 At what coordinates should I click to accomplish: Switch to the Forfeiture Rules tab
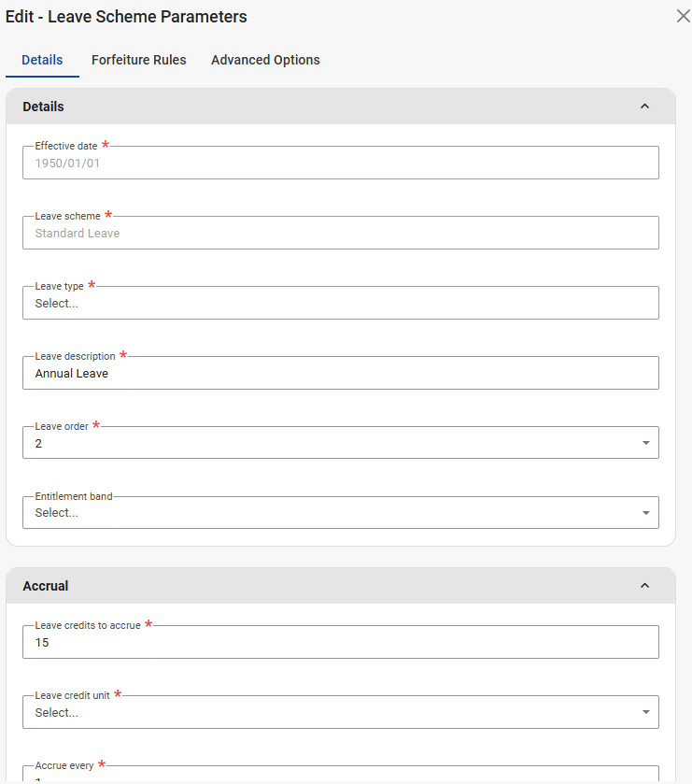pos(138,60)
